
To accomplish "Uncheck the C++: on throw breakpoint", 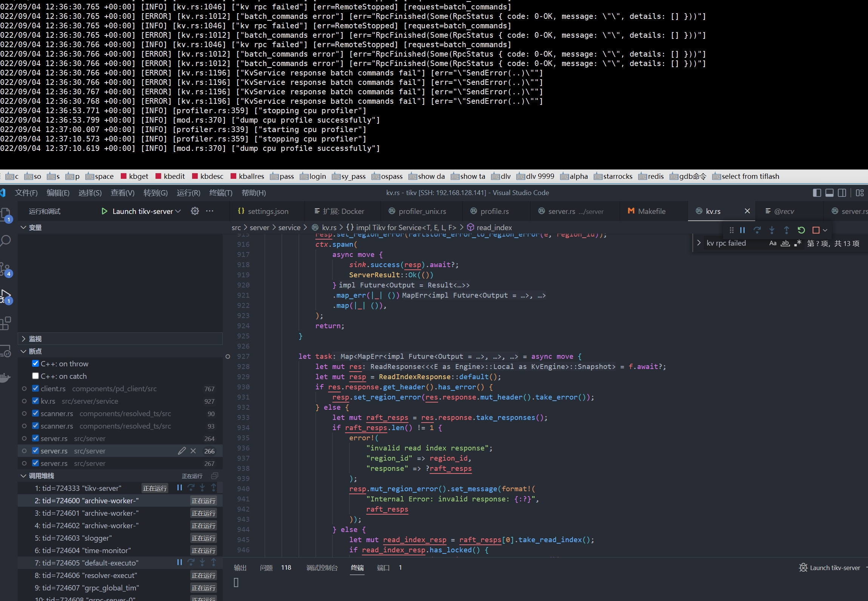I will [x=35, y=363].
